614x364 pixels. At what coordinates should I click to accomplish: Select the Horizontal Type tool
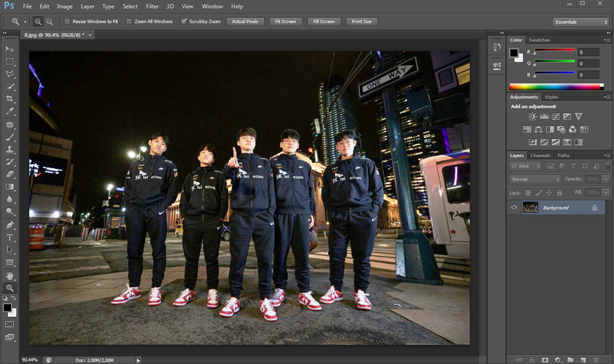(x=10, y=238)
